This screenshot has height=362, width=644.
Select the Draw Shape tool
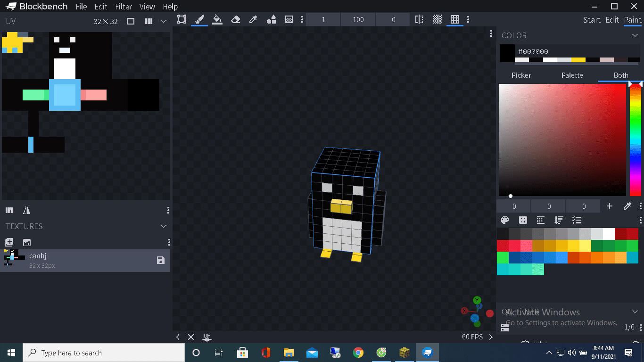(271, 19)
